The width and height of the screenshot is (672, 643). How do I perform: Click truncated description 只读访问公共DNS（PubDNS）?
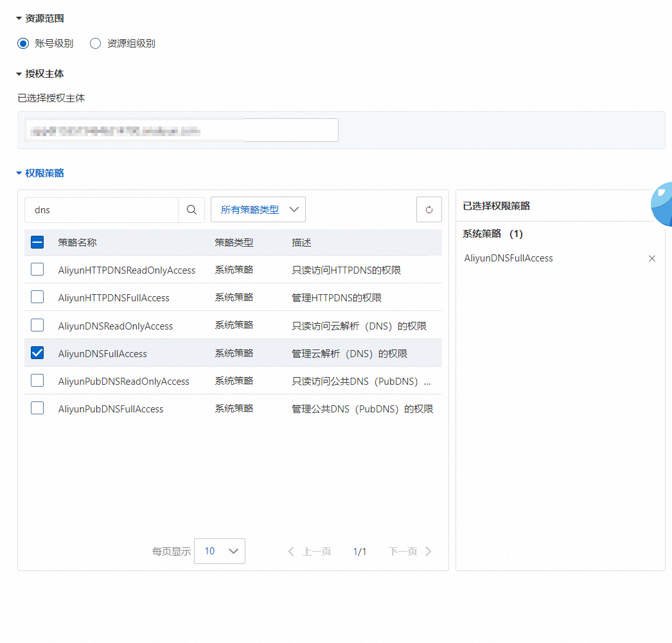[361, 382]
